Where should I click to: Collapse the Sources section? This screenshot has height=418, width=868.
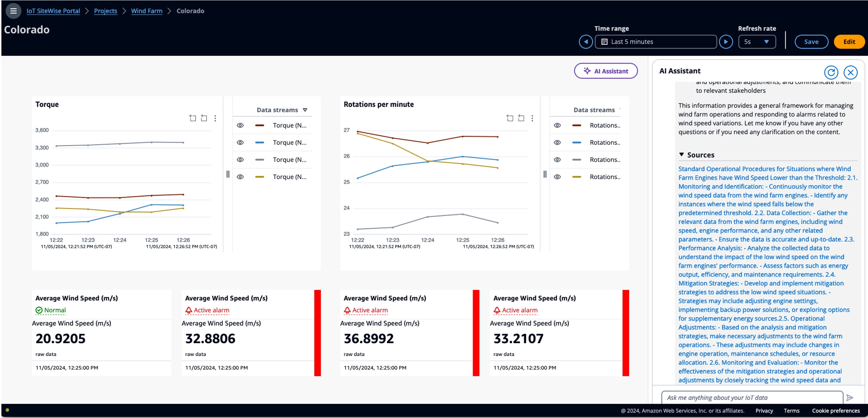pyautogui.click(x=681, y=155)
